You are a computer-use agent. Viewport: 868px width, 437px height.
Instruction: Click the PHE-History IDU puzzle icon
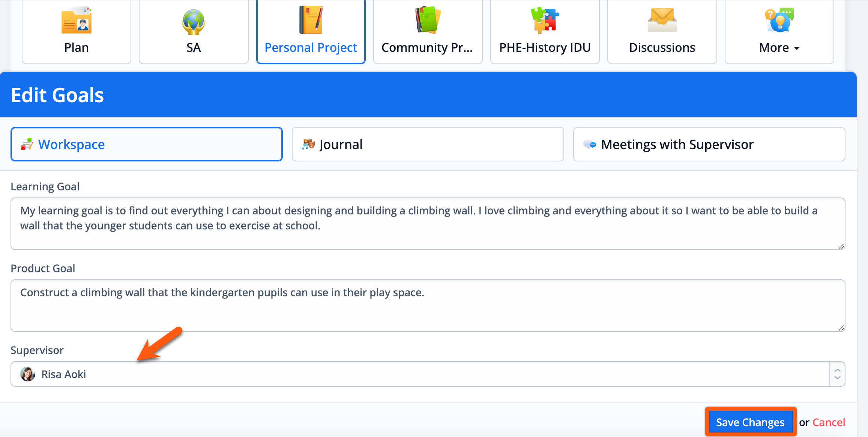pyautogui.click(x=545, y=20)
